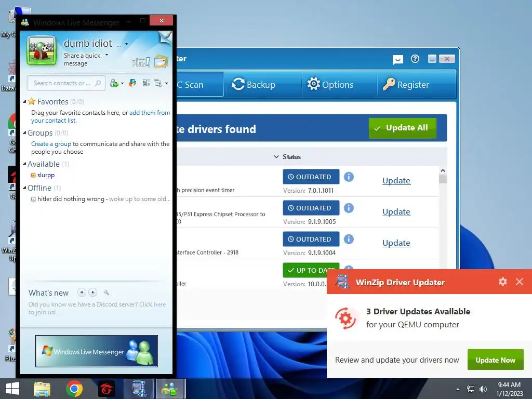Click the Update All button
The image size is (532, 399).
coord(403,128)
